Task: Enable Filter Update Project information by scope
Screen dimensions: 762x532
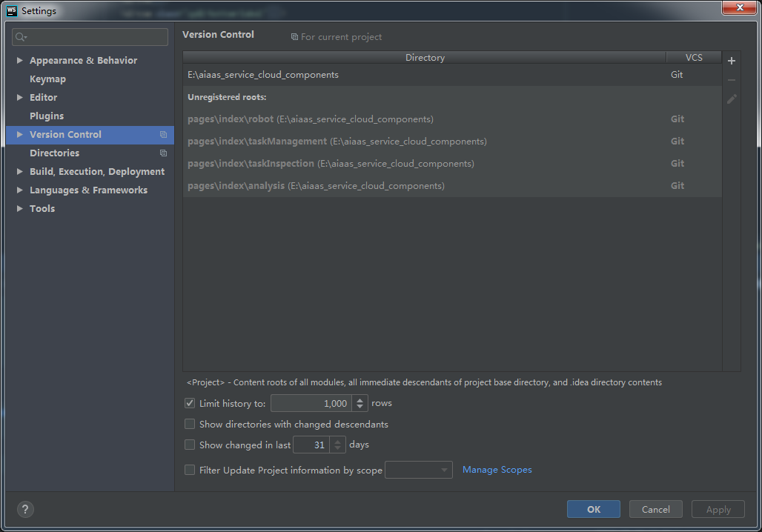Action: pyautogui.click(x=190, y=470)
